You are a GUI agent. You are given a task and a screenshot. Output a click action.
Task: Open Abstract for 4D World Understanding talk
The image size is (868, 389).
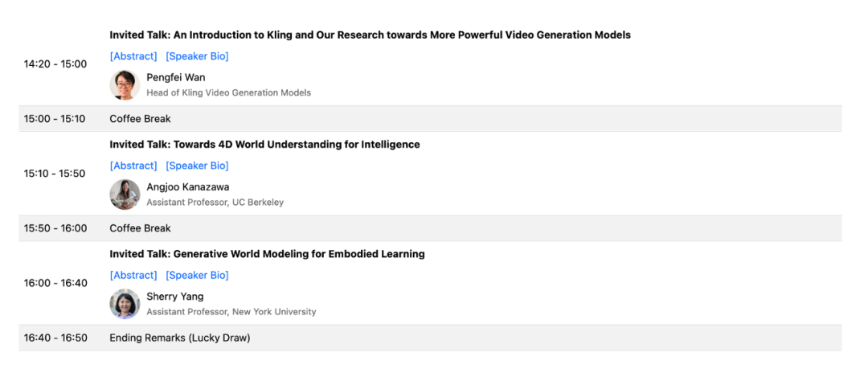[x=133, y=166]
